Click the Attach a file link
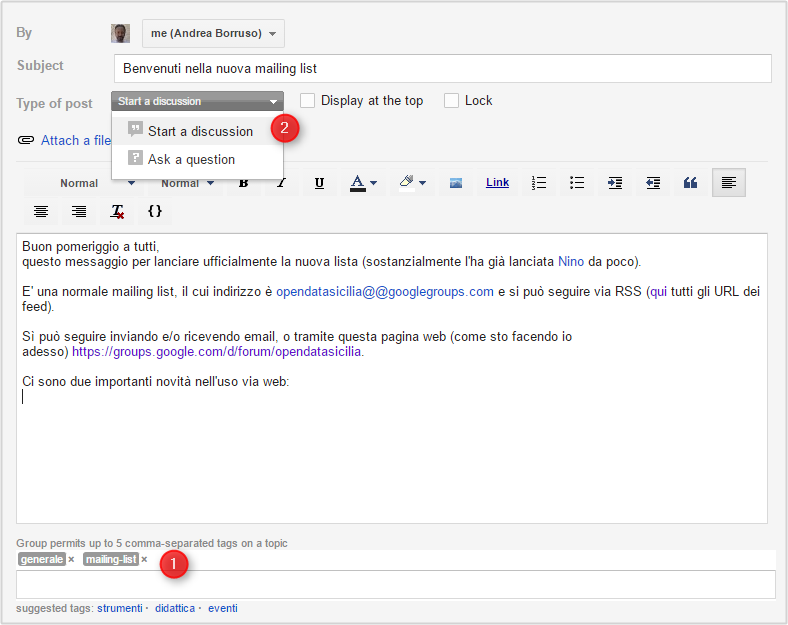The width and height of the screenshot is (788, 625). coord(75,141)
